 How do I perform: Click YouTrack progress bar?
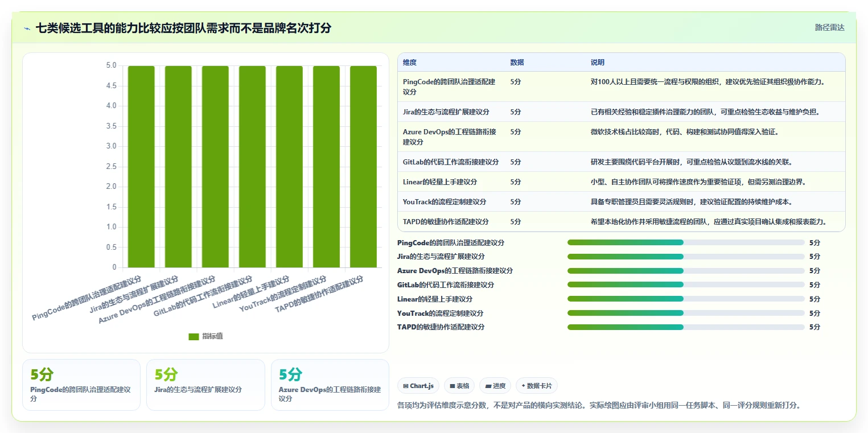coord(686,313)
